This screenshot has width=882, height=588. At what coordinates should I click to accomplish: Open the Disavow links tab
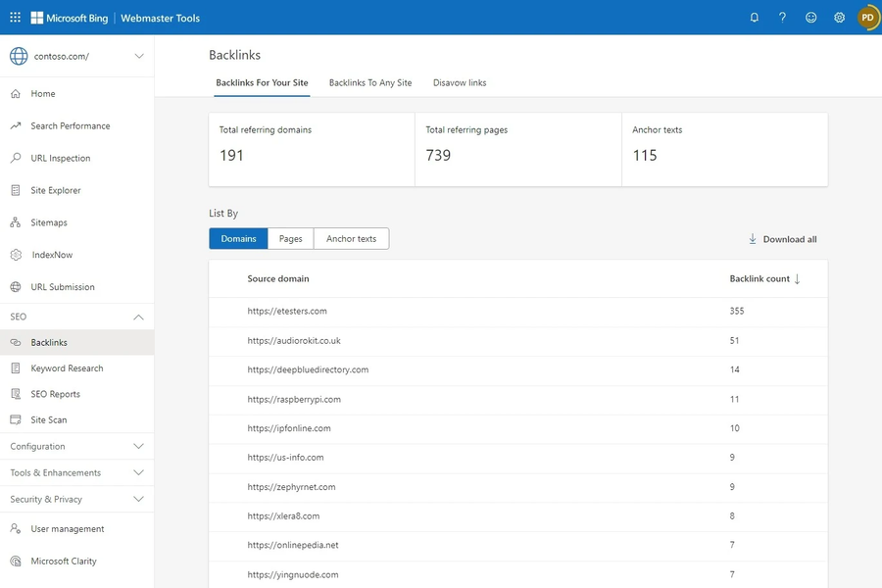[460, 83]
